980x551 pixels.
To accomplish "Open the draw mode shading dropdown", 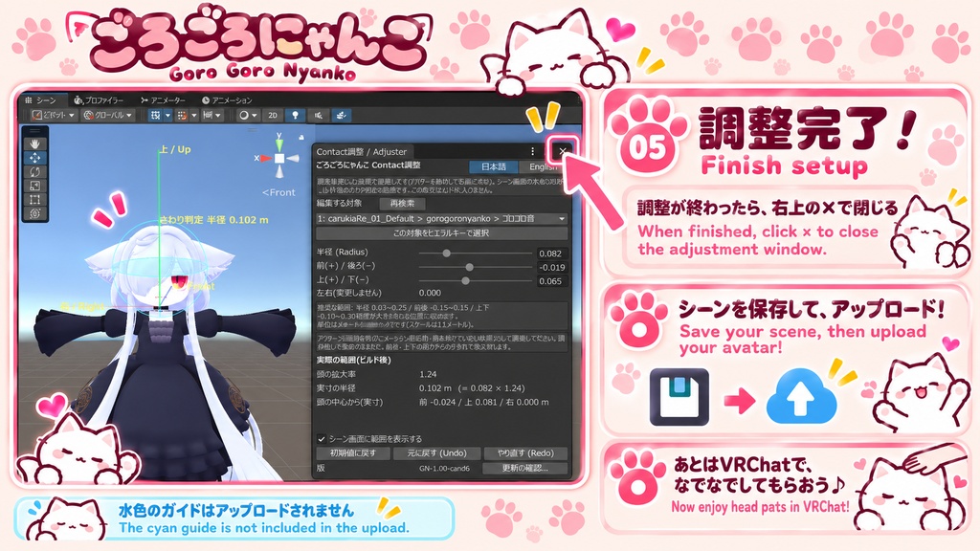I will pyautogui.click(x=248, y=115).
